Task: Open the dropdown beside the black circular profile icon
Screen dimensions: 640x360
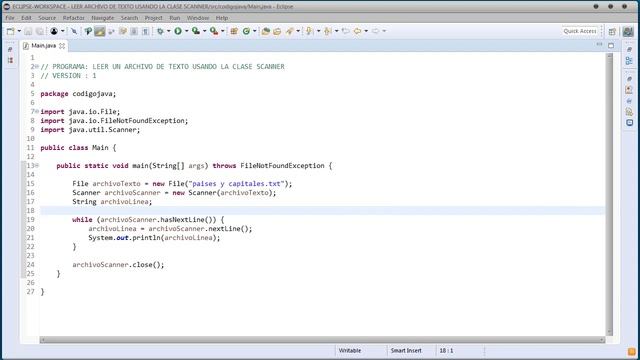Action: pyautogui.click(x=62, y=31)
